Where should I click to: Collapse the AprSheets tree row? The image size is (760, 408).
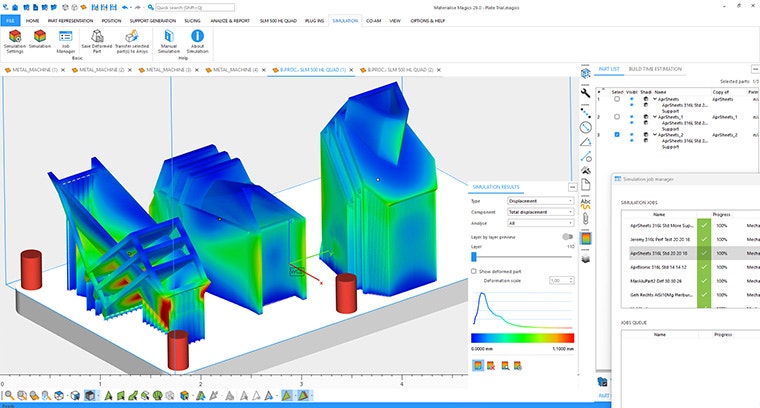pos(655,99)
